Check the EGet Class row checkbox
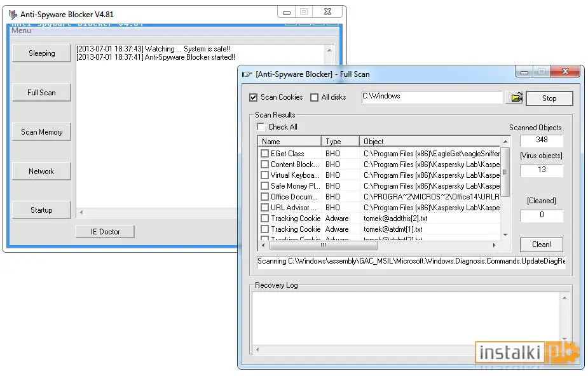This screenshot has width=588, height=376. pyautogui.click(x=264, y=154)
